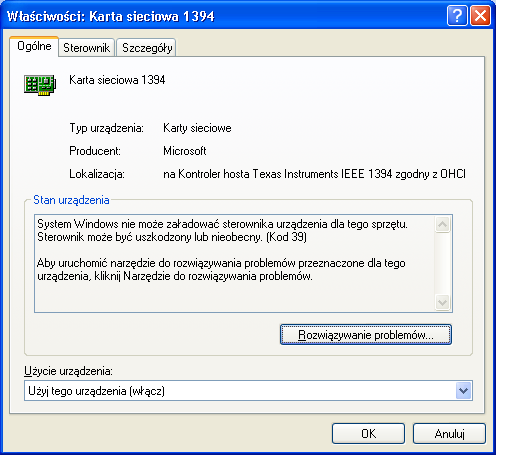Click the network card device icon
The image size is (512, 455).
click(40, 85)
